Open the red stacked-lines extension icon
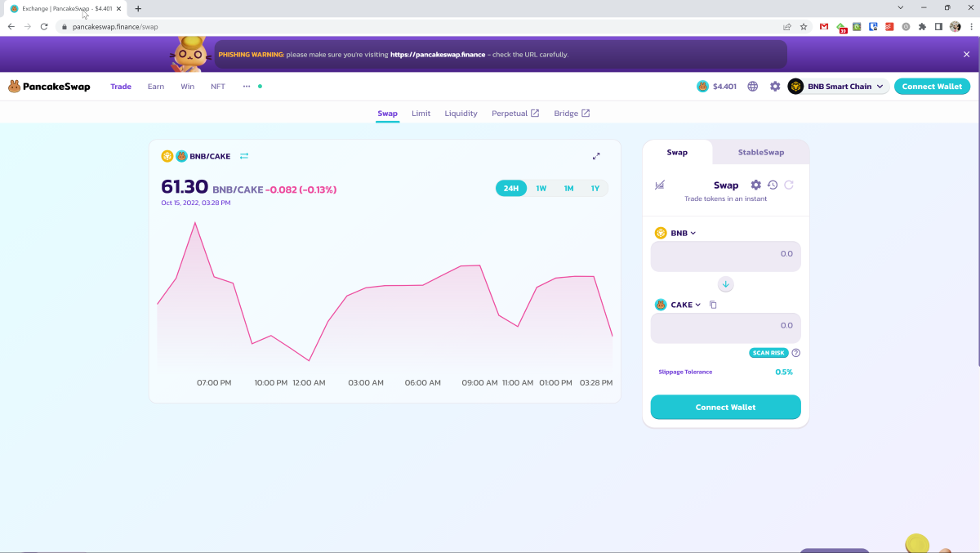This screenshot has height=553, width=980. pyautogui.click(x=889, y=26)
